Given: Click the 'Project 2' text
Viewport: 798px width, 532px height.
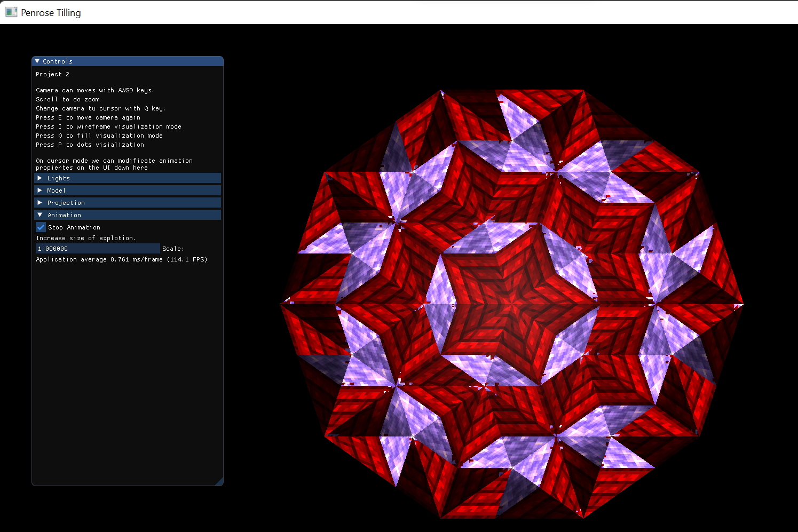Looking at the screenshot, I should (52, 74).
